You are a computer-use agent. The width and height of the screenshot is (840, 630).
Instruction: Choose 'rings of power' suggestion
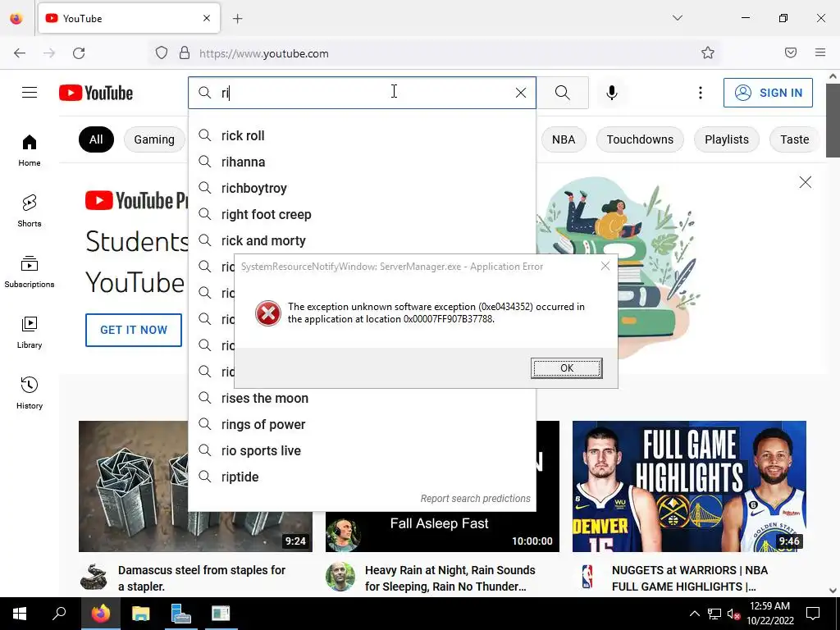(x=362, y=424)
